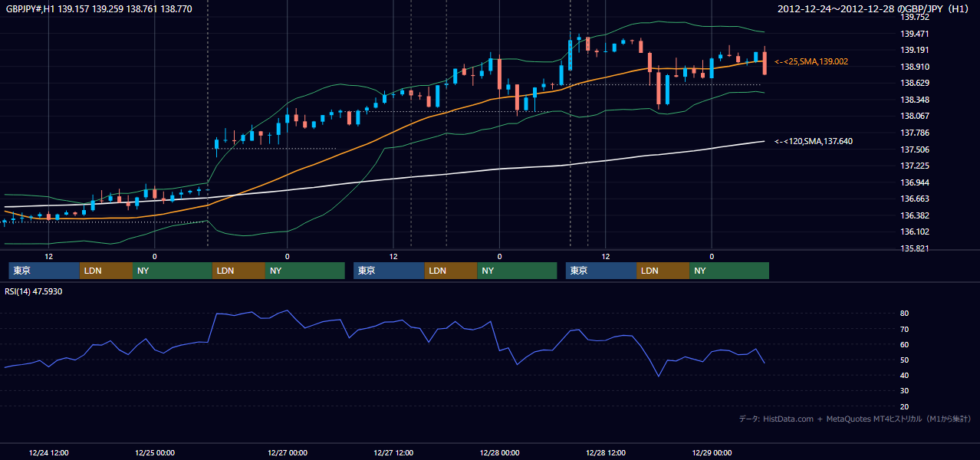This screenshot has width=980, height=460.
Task: Click price axis label 138.067
Action: point(915,116)
